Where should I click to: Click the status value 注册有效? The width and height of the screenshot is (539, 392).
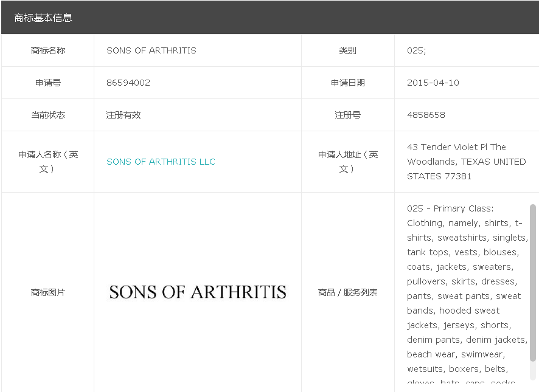123,115
